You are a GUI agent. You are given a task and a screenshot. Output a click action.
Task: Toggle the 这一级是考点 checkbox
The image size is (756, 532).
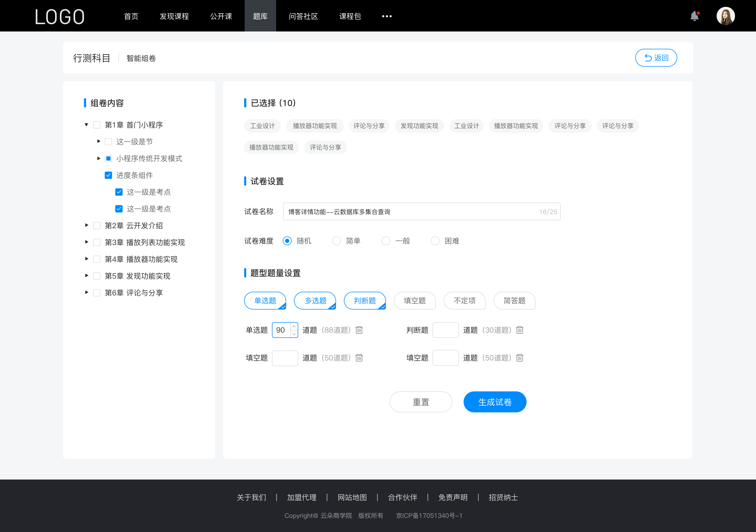pos(119,192)
